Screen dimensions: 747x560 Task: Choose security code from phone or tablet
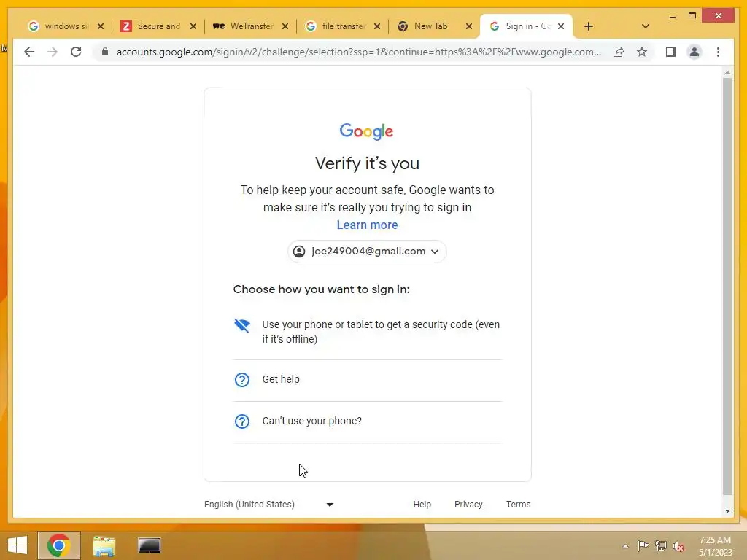(368, 332)
